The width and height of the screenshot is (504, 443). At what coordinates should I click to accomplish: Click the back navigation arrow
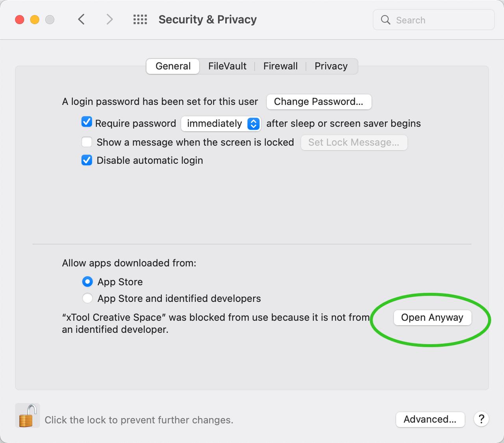pyautogui.click(x=81, y=19)
